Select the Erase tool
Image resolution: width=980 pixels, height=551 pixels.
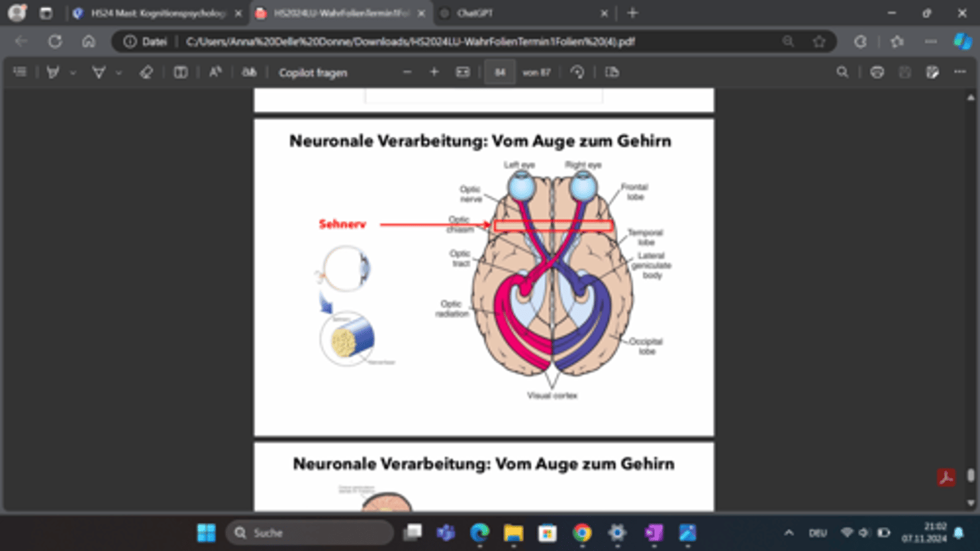click(146, 72)
